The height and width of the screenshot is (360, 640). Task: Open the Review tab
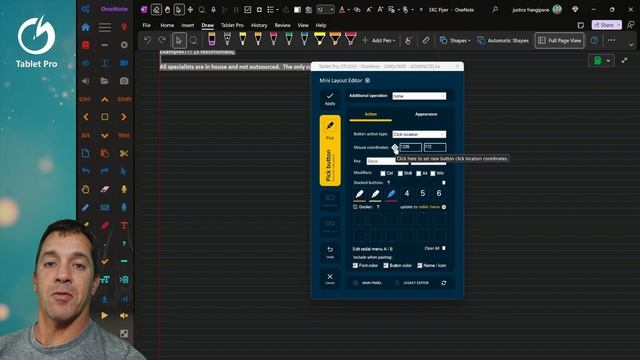point(282,25)
